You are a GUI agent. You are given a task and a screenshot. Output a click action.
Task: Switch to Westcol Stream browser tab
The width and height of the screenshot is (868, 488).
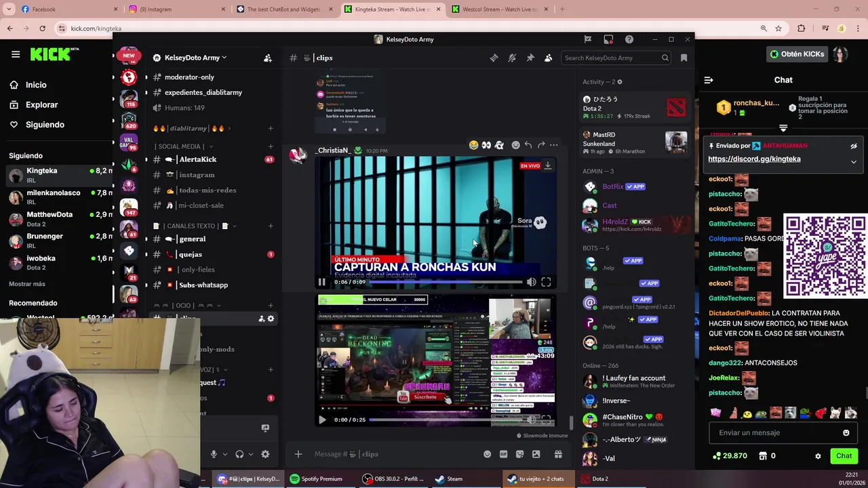pyautogui.click(x=500, y=9)
